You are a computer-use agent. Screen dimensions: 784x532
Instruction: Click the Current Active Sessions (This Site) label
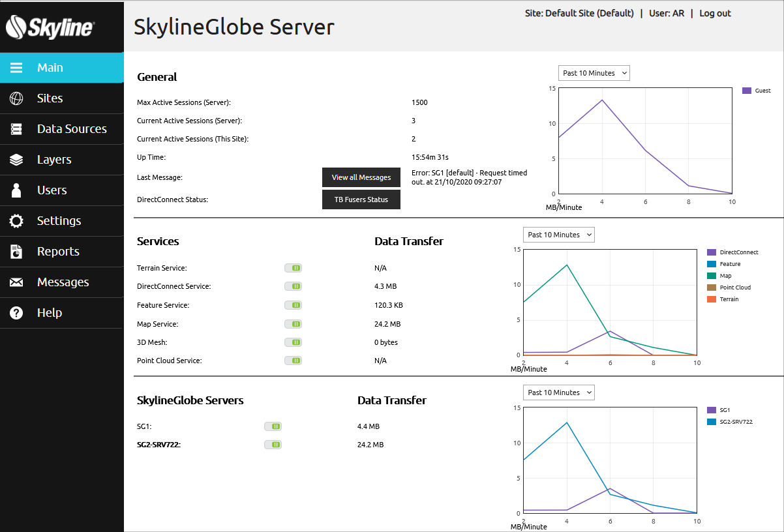click(x=193, y=139)
